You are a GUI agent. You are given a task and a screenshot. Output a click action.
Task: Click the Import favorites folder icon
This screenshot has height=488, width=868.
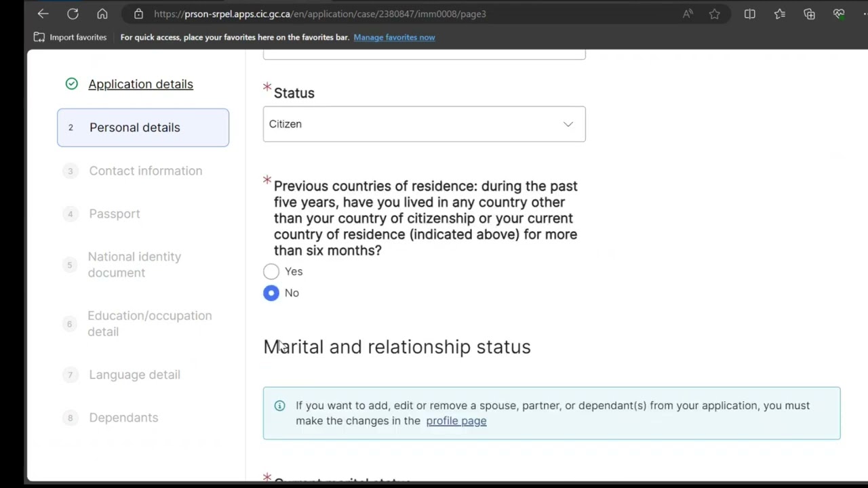(x=39, y=37)
